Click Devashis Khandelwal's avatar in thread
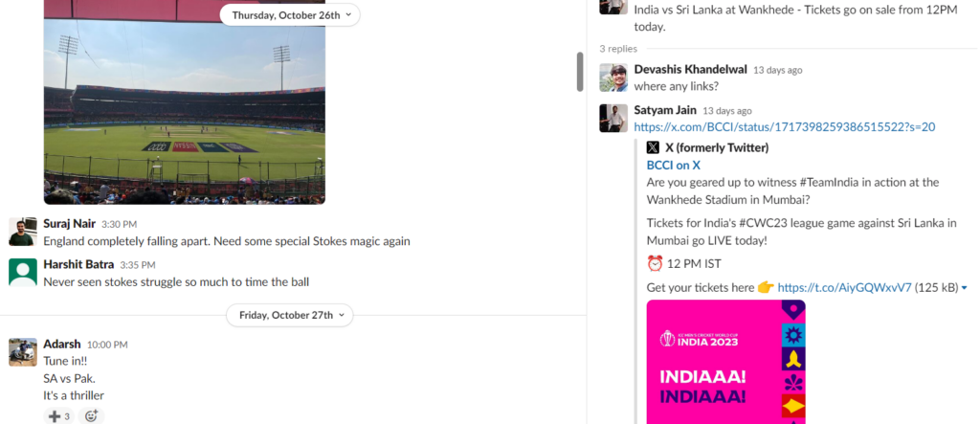 tap(613, 78)
